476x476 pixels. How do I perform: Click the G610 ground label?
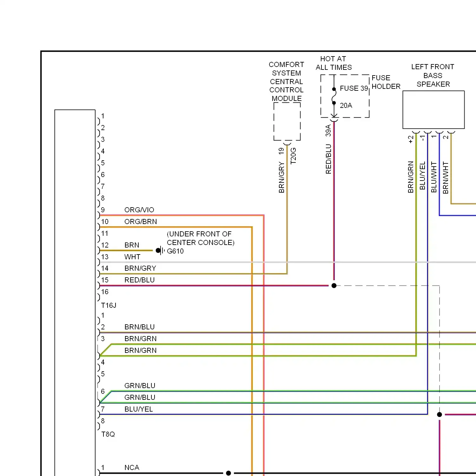175,251
